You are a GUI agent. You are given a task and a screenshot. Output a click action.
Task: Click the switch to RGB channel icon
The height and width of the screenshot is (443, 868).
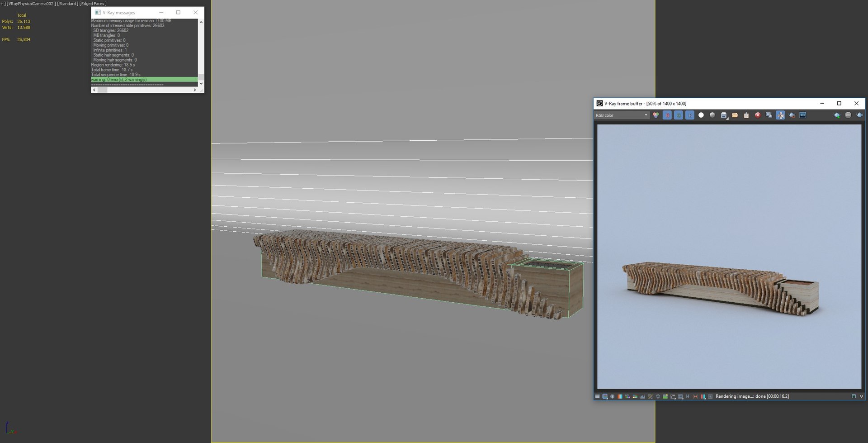[656, 115]
